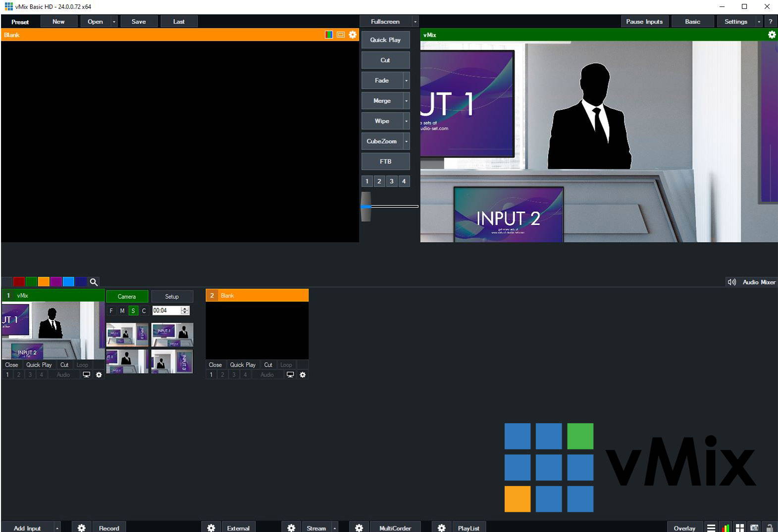Select the red input color filter swatch

pos(19,282)
